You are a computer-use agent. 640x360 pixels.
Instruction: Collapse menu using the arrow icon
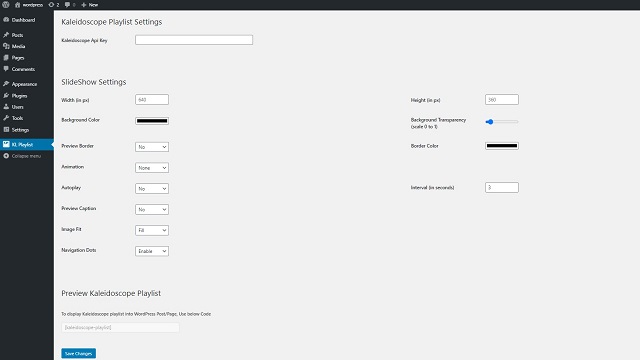[x=6, y=156]
